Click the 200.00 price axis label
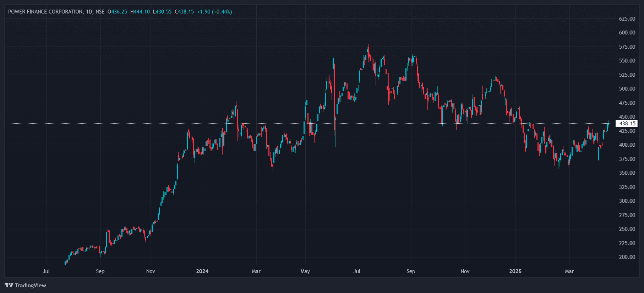 coord(627,257)
